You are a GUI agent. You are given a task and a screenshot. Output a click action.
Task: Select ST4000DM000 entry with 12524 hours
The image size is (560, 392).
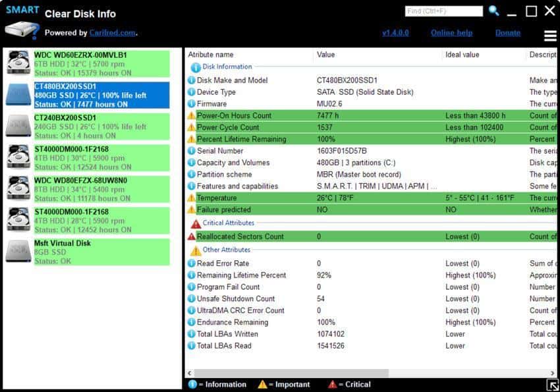[101, 158]
